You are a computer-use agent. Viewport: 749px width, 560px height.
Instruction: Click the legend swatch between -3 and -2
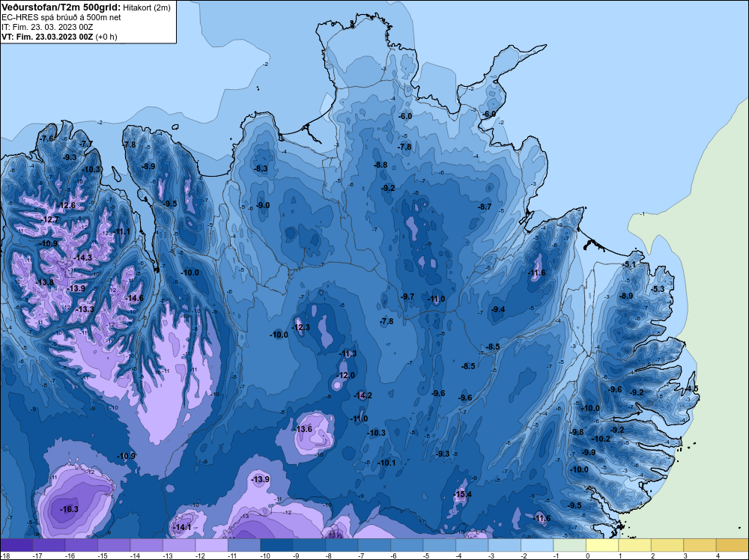(x=504, y=545)
